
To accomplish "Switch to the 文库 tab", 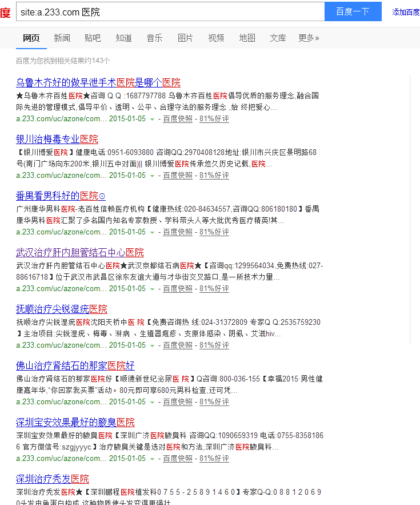I will (278, 38).
